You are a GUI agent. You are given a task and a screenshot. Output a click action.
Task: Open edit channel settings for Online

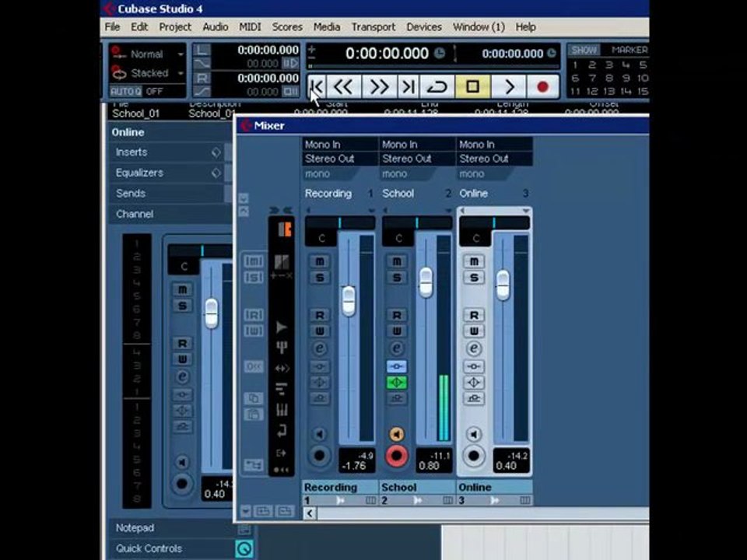pyautogui.click(x=474, y=348)
